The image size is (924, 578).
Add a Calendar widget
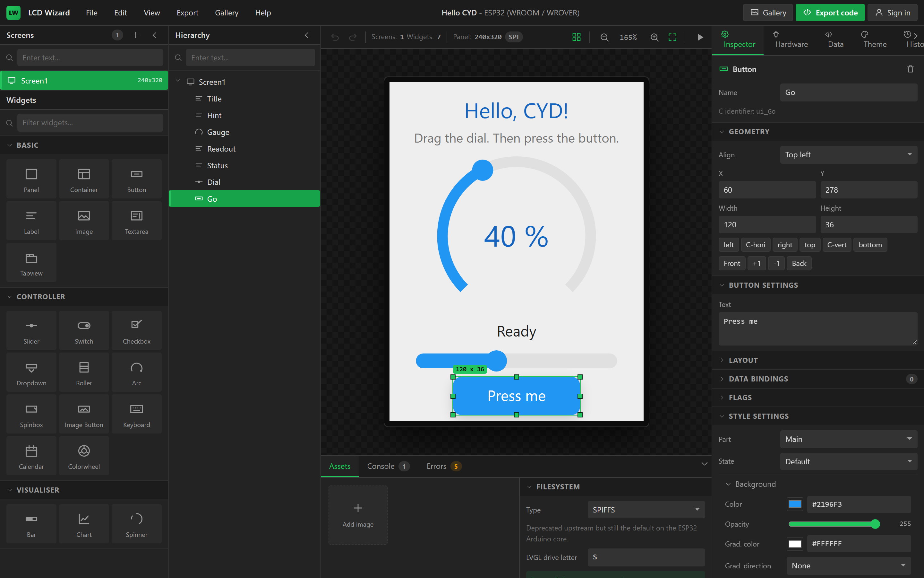(x=31, y=455)
